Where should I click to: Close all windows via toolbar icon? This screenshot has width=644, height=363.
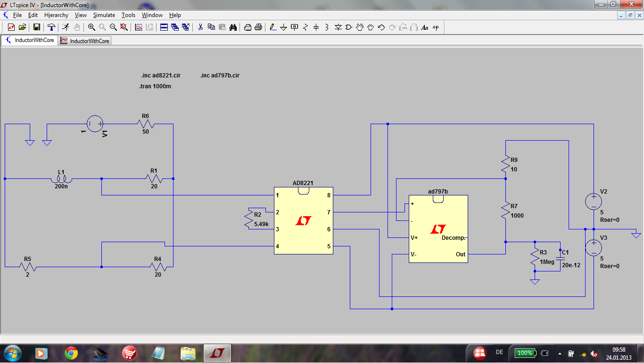[186, 27]
